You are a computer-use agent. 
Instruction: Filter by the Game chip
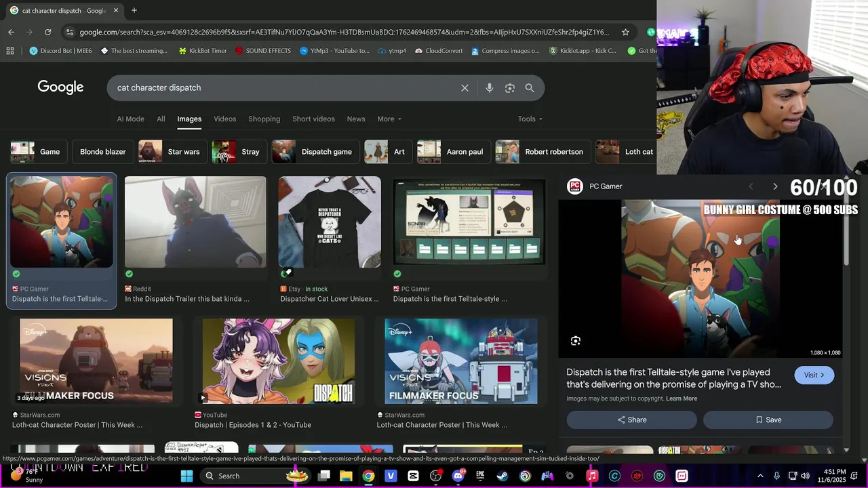(x=38, y=152)
